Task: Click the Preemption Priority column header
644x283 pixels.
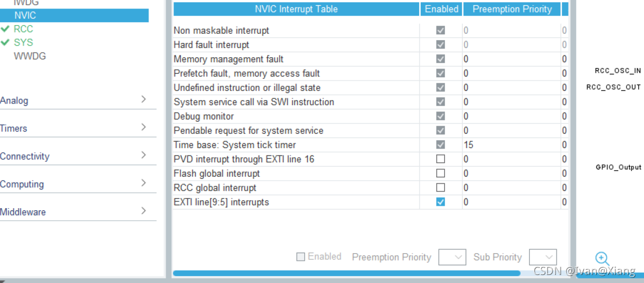Action: 512,9
